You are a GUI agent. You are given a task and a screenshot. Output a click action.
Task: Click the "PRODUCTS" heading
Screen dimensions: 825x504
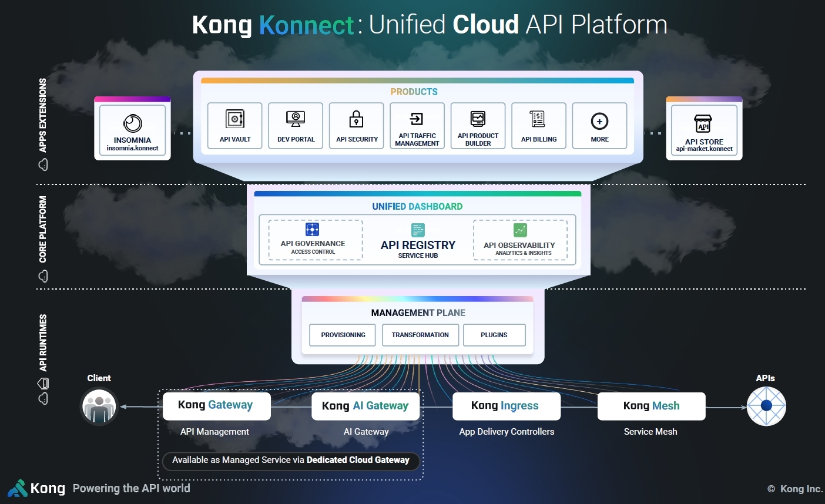tap(414, 92)
